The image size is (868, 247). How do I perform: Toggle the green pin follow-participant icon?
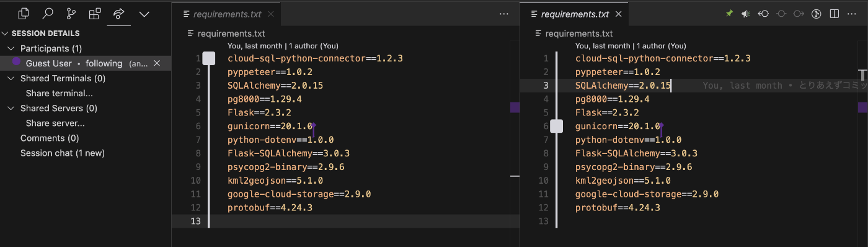tap(729, 14)
